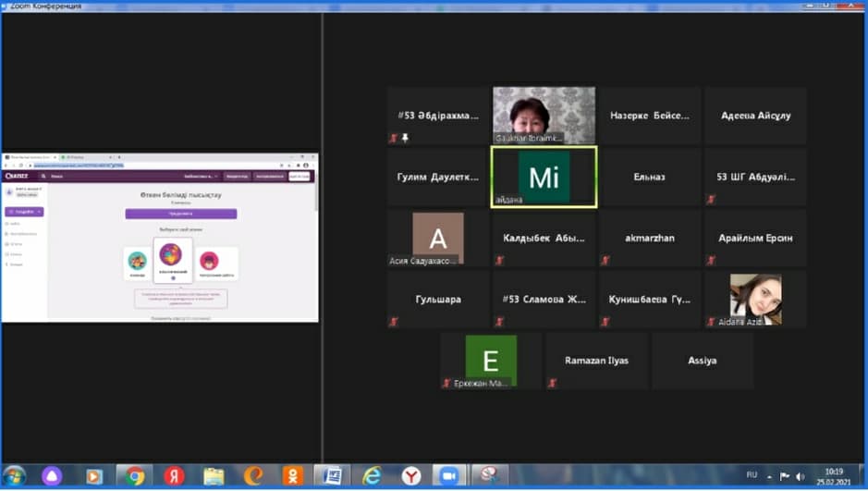Image resolution: width=868 pixels, height=491 pixels.
Task: Open Internet Explorer from the taskbar
Action: [x=372, y=476]
